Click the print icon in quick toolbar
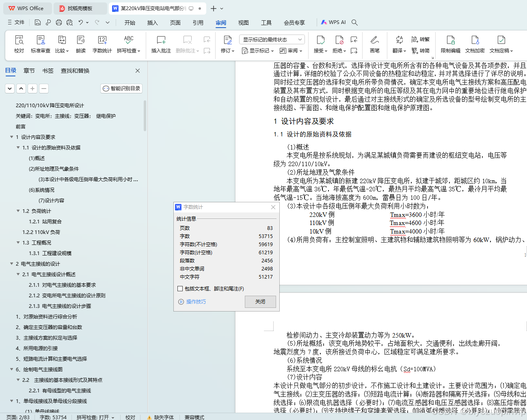This screenshot has width=527, height=420. point(59,22)
